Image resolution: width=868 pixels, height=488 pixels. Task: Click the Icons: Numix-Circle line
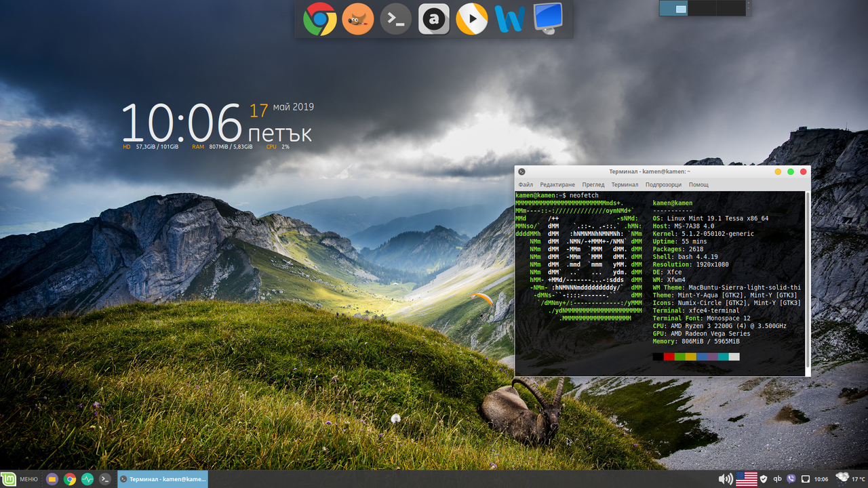click(726, 303)
